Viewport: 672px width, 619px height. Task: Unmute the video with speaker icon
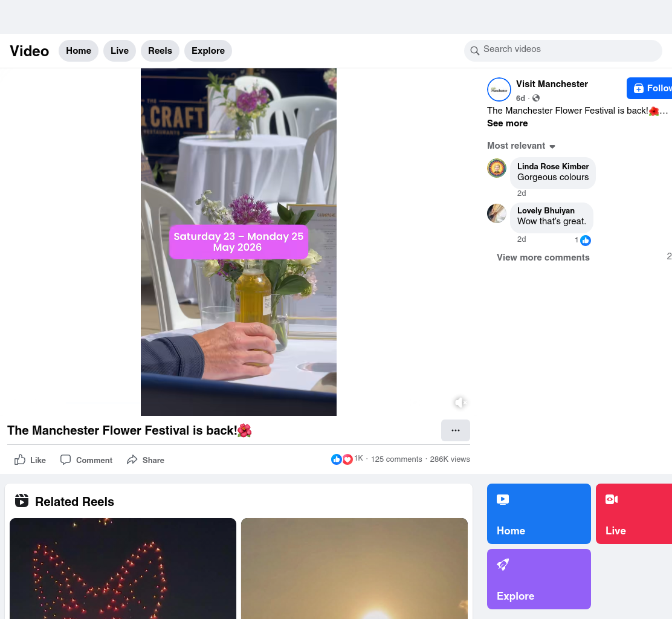coord(460,403)
